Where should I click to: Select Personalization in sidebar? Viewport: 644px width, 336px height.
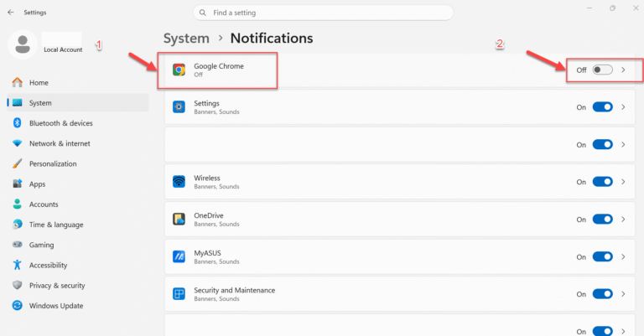78,163
